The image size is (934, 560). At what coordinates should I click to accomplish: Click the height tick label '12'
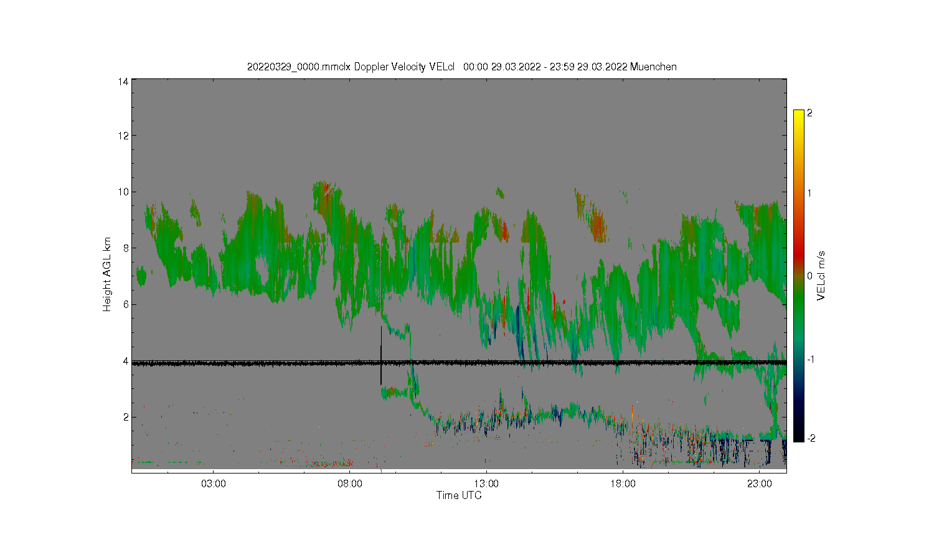coord(124,136)
